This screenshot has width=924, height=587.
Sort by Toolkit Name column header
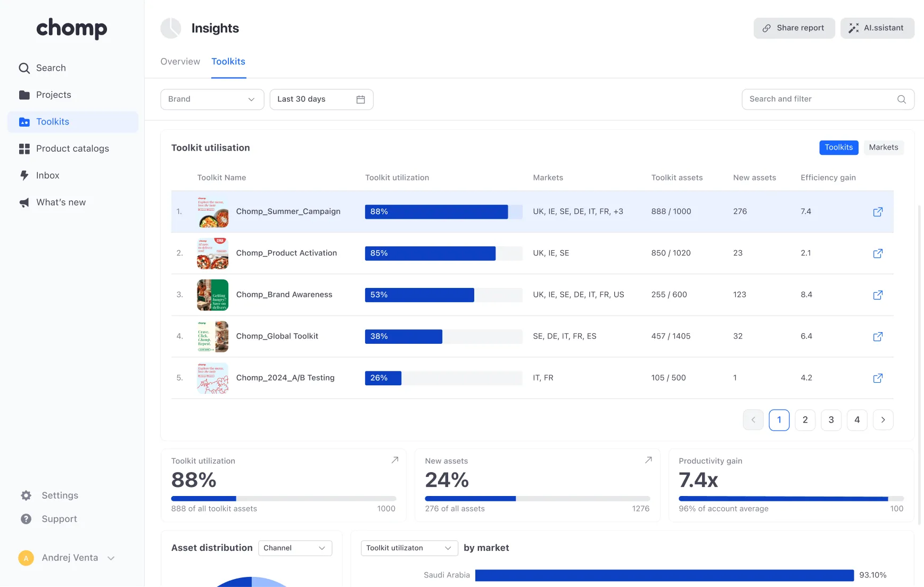pos(221,178)
